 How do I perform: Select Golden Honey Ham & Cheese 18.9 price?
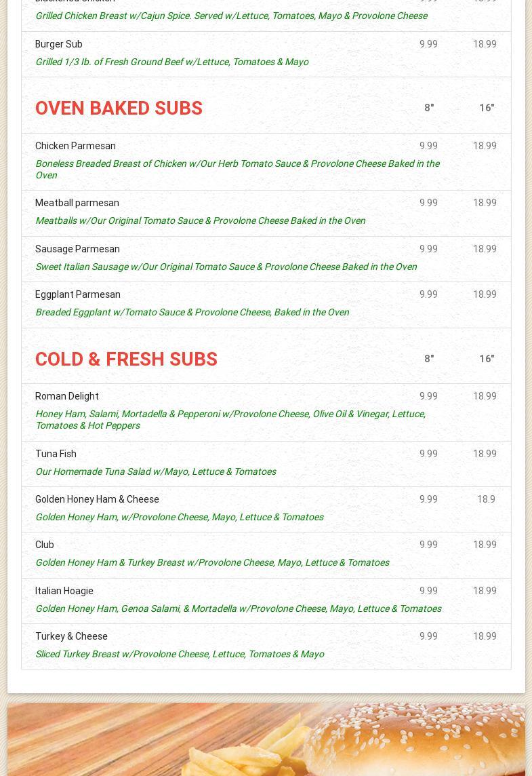(486, 499)
